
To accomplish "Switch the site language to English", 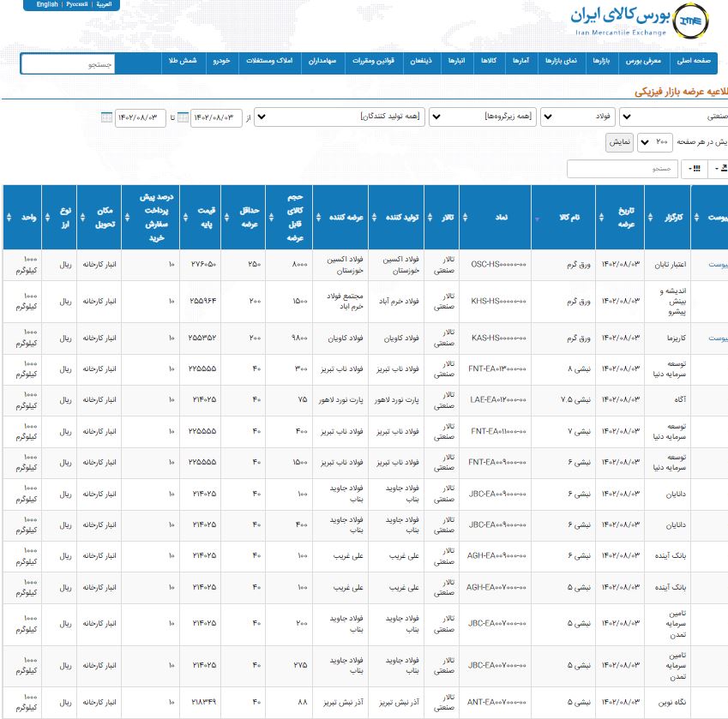I will click(x=47, y=4).
